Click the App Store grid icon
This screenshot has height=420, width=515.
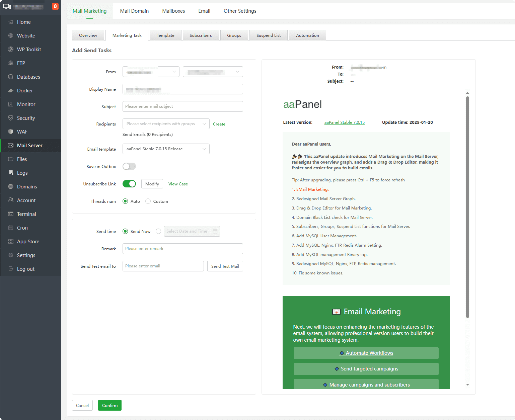pyautogui.click(x=11, y=242)
